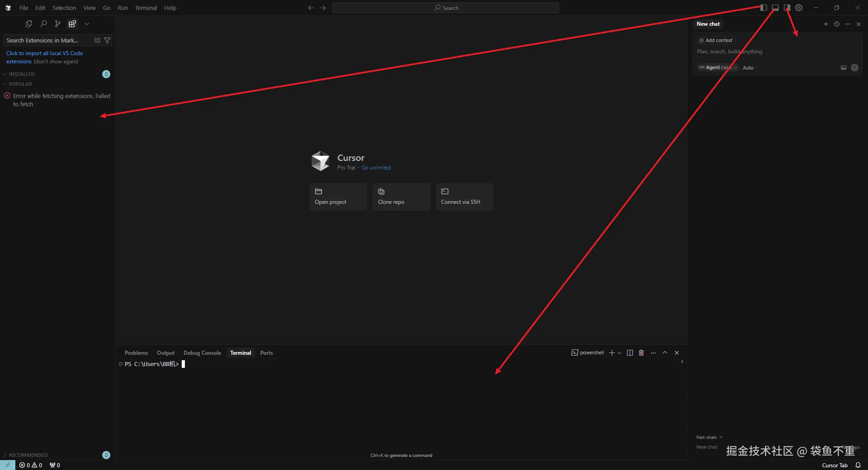Show chat history clock icon
The image size is (868, 470).
point(837,24)
